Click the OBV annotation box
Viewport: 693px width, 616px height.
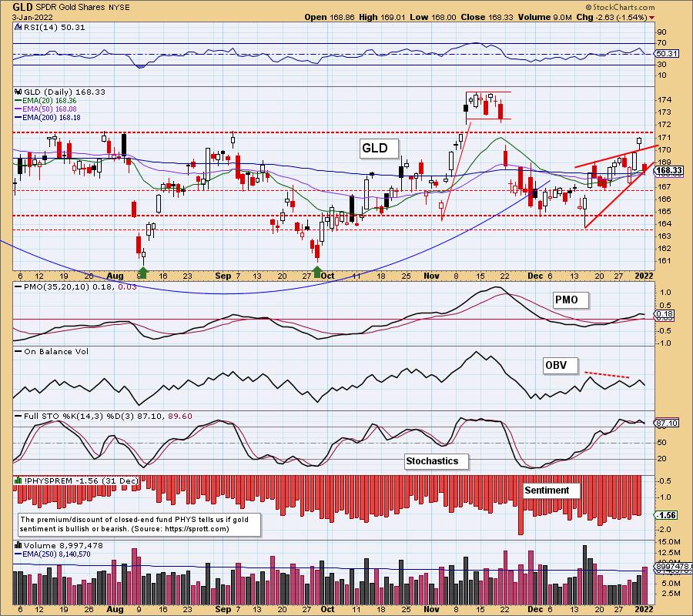click(560, 366)
